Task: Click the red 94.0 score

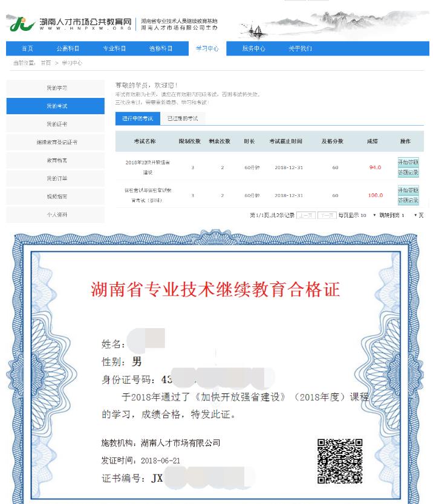Action: pos(375,167)
